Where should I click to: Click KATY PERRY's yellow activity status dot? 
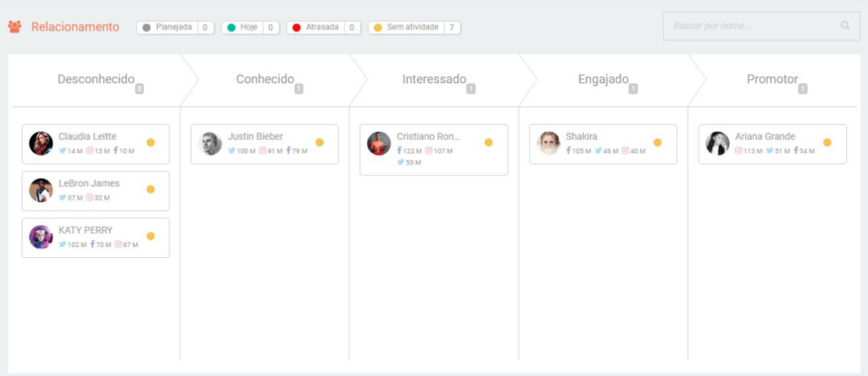coord(151,236)
